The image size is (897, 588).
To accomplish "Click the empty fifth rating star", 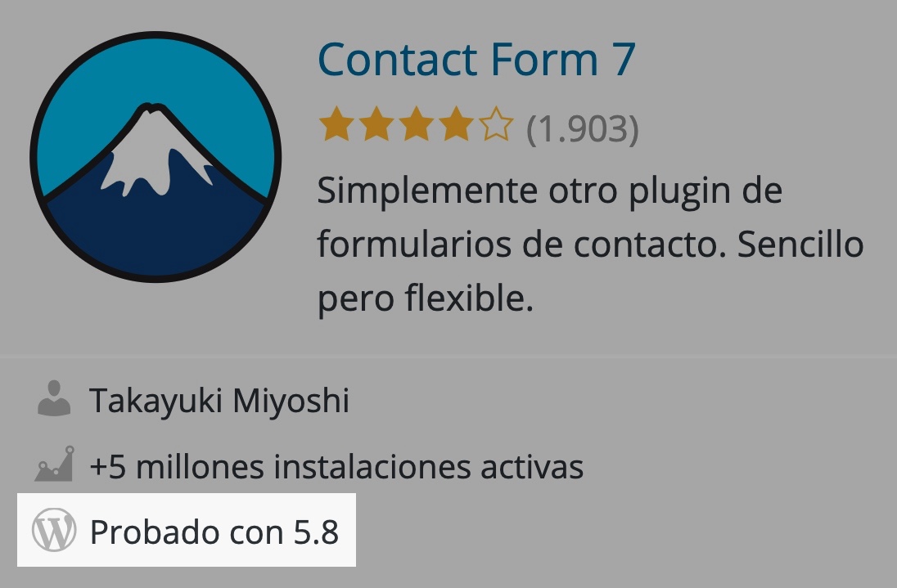I will [496, 123].
